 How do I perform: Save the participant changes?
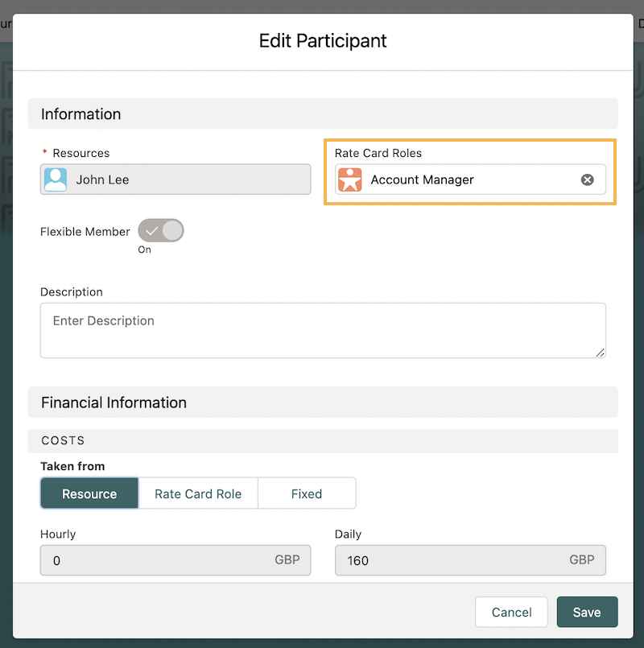click(587, 613)
